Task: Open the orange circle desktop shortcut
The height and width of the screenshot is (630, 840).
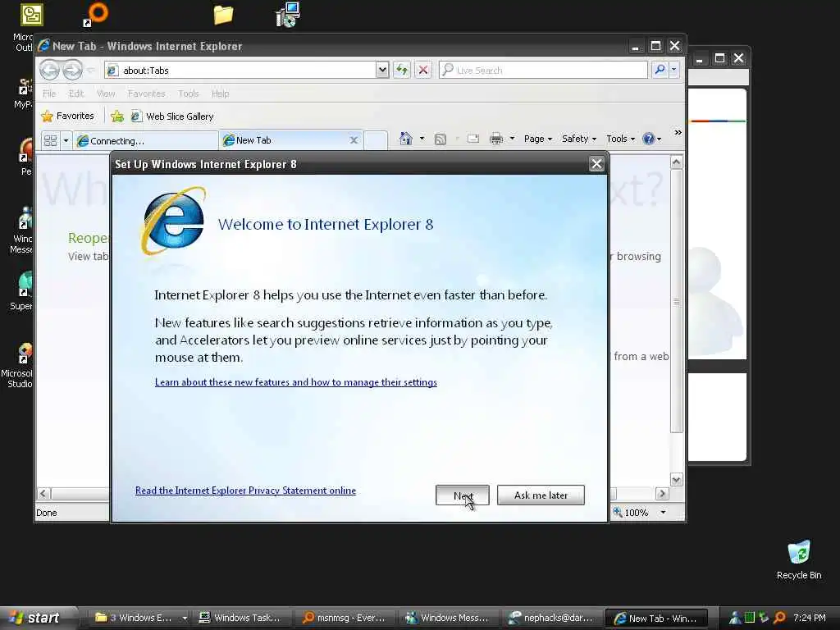Action: (x=97, y=14)
